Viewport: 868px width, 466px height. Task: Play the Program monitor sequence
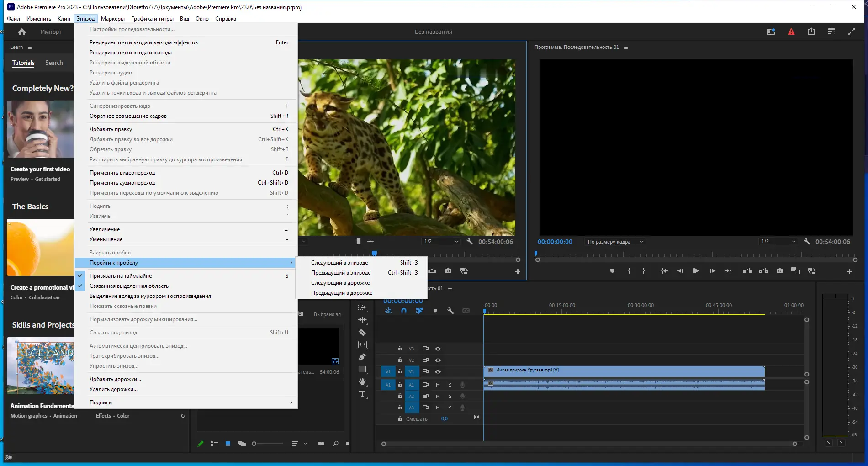coord(696,271)
